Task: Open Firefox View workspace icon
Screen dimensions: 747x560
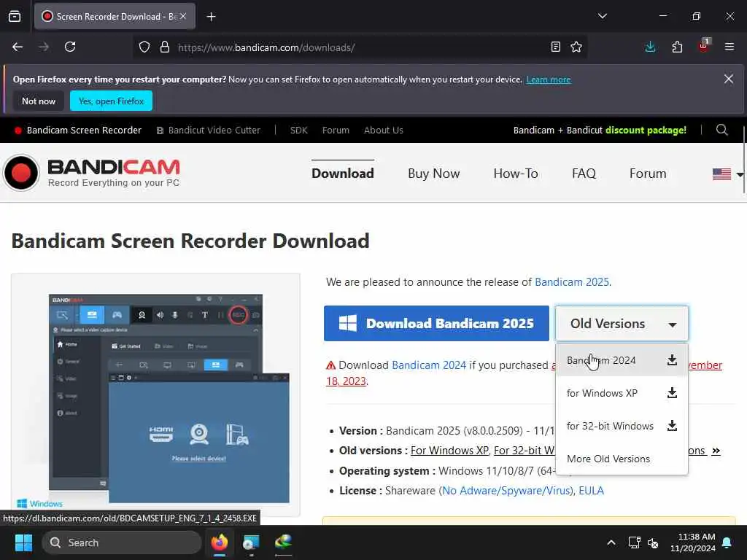Action: (x=15, y=16)
